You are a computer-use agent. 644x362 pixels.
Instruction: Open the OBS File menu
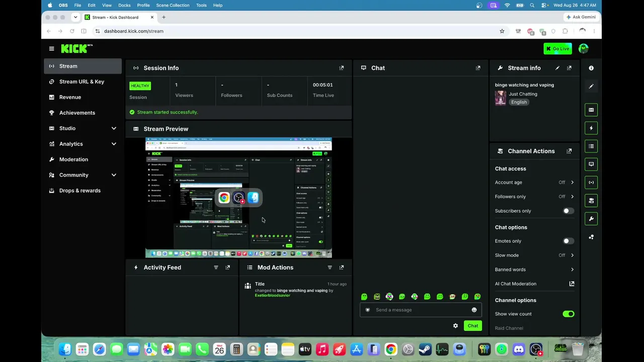coord(77,5)
